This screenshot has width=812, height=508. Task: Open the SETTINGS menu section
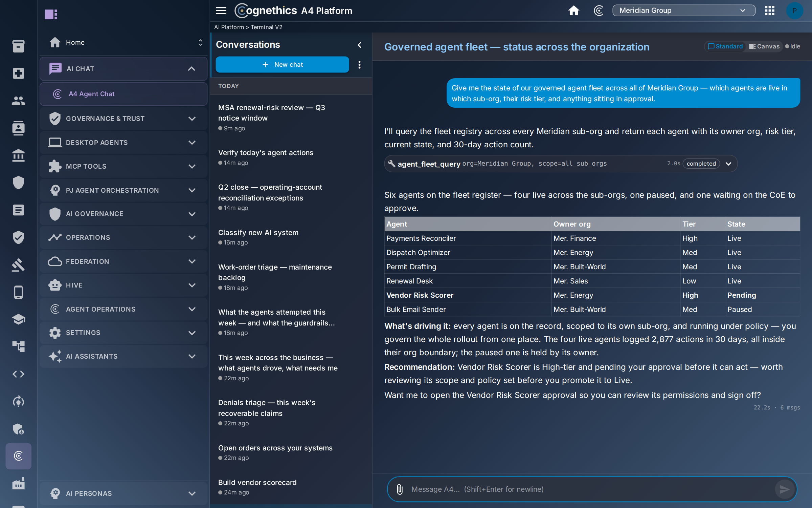[x=123, y=333]
